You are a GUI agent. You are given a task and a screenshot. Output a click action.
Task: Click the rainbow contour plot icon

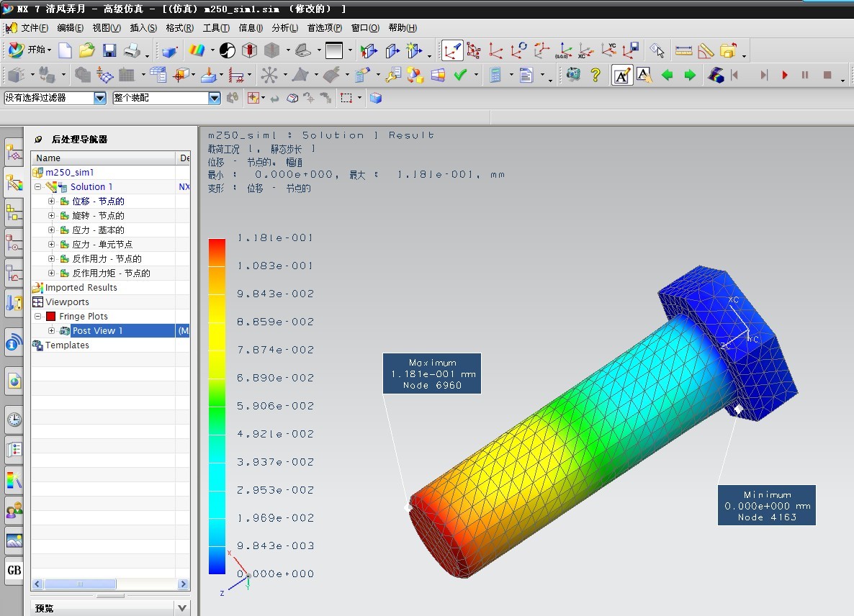pos(197,50)
